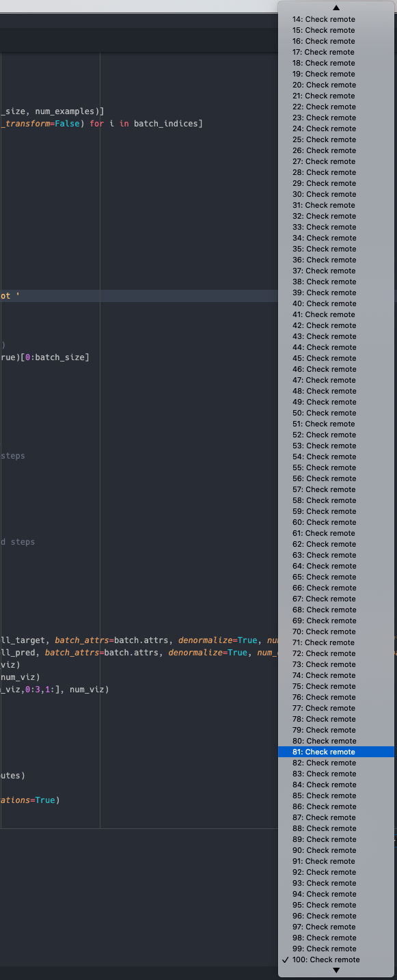The width and height of the screenshot is (397, 980).
Task: Select 50: Check remote
Action: (x=336, y=413)
